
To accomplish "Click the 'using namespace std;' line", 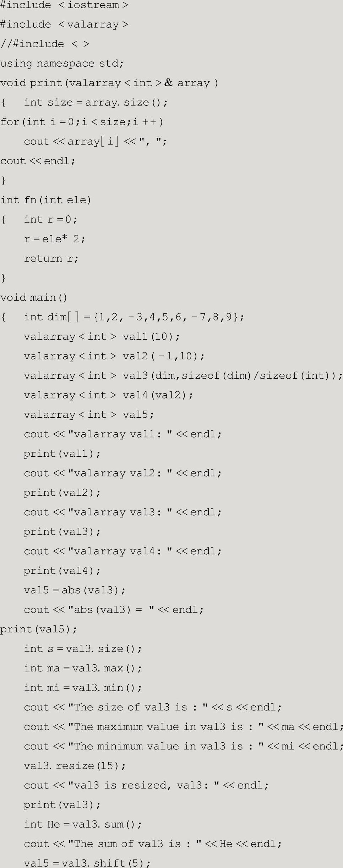I will click(62, 64).
